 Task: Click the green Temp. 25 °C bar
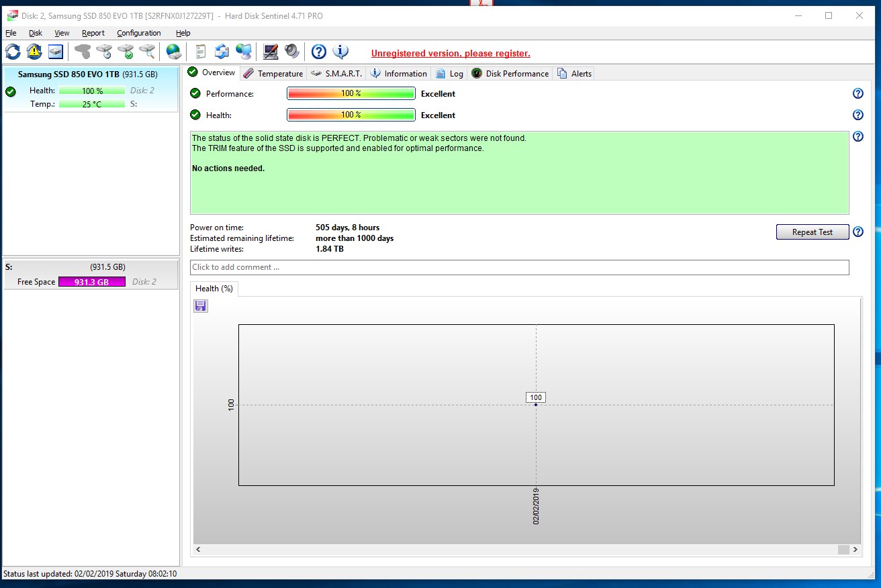[92, 104]
